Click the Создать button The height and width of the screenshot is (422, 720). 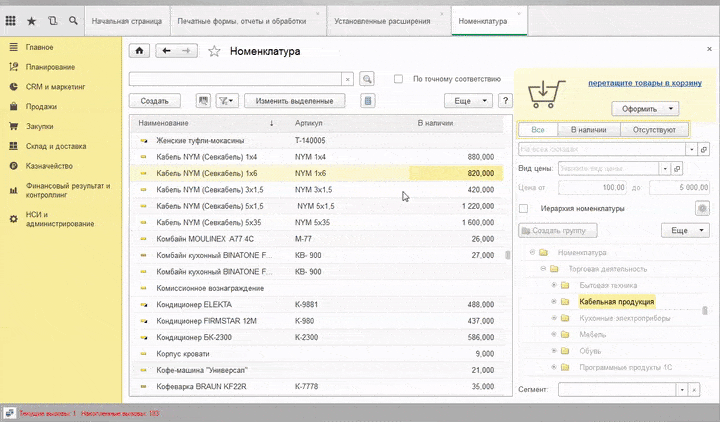[154, 101]
